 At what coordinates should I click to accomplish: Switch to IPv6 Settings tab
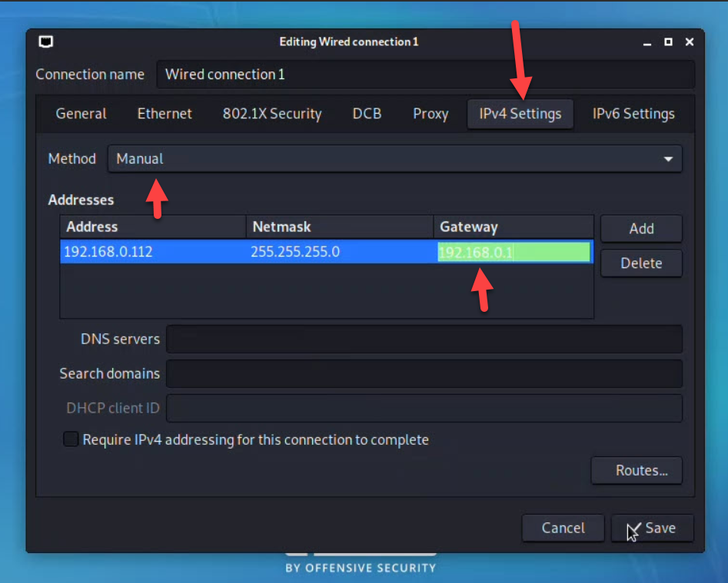pyautogui.click(x=633, y=114)
